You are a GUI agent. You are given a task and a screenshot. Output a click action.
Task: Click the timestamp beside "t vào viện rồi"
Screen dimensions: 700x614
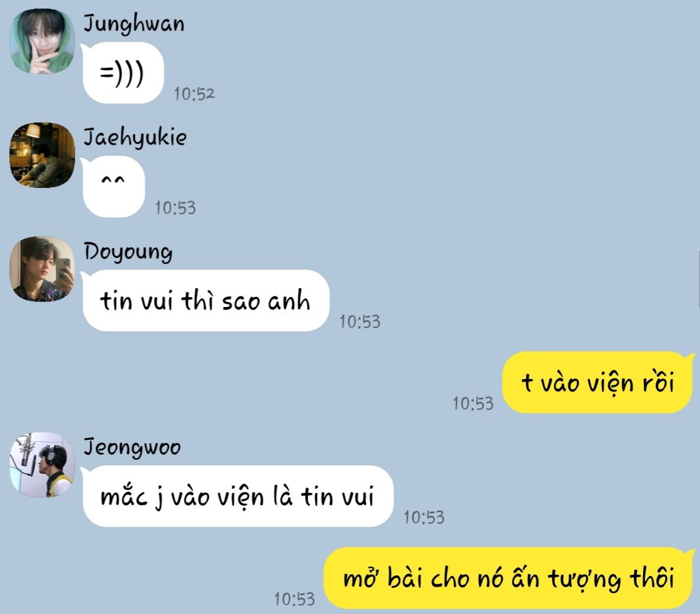[x=473, y=403]
